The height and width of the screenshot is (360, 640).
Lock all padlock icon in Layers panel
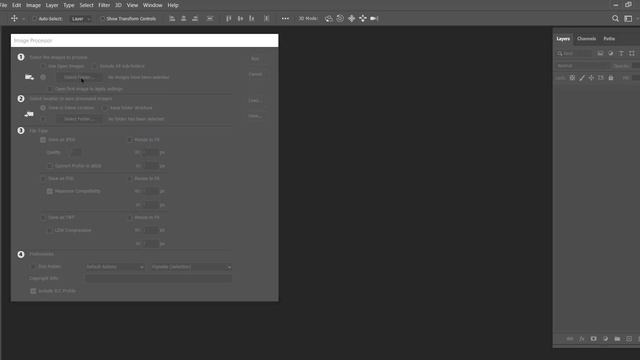[611, 78]
